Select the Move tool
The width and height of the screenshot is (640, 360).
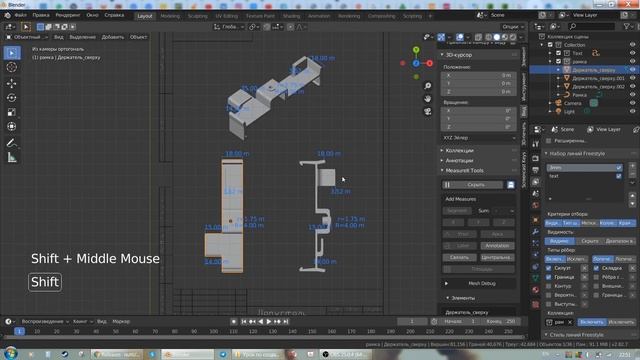(12, 83)
